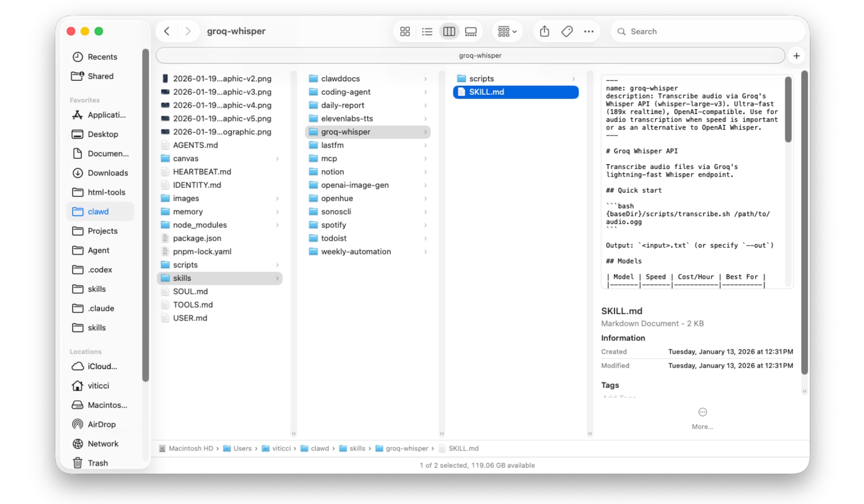Open Desktop in the sidebar
The height and width of the screenshot is (504, 864).
coord(102,134)
